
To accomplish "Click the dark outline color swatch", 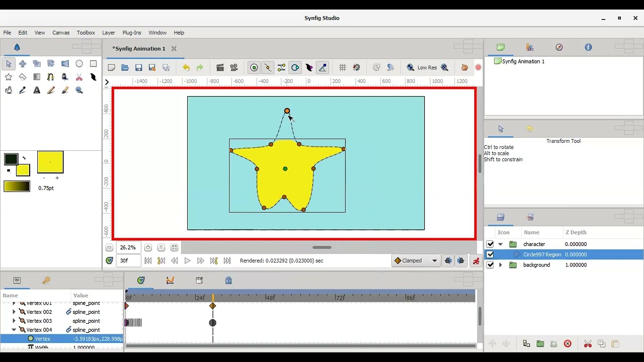I will 11,159.
